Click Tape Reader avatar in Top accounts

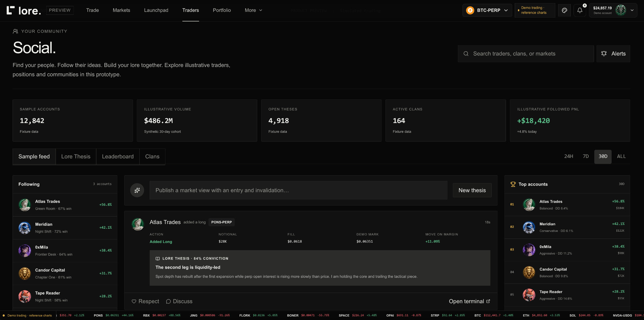(x=529, y=295)
